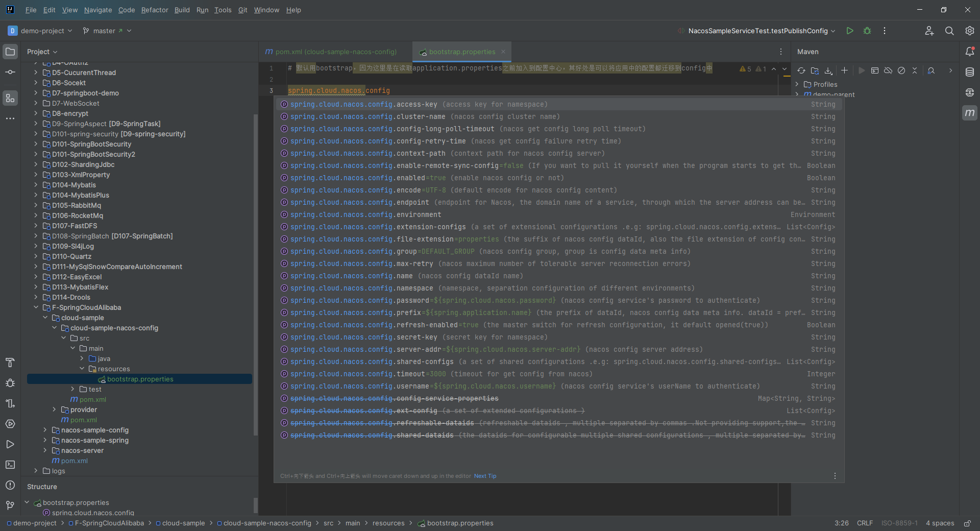Expand D114-Drools module

coord(36,297)
